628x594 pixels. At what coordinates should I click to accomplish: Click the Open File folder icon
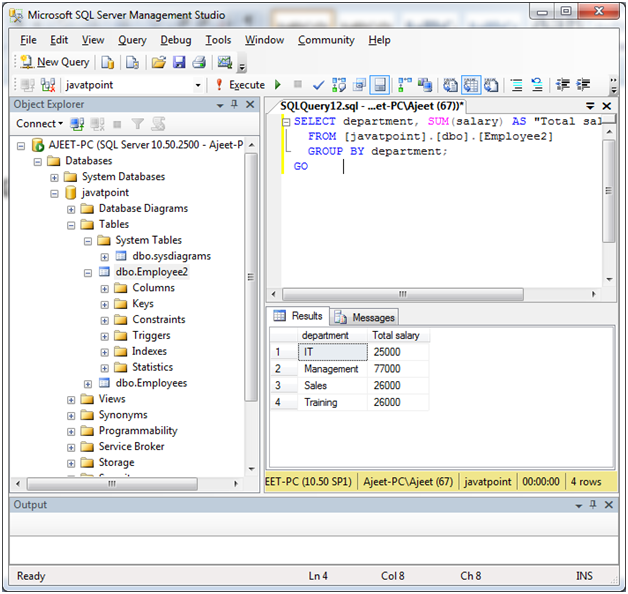(x=159, y=62)
